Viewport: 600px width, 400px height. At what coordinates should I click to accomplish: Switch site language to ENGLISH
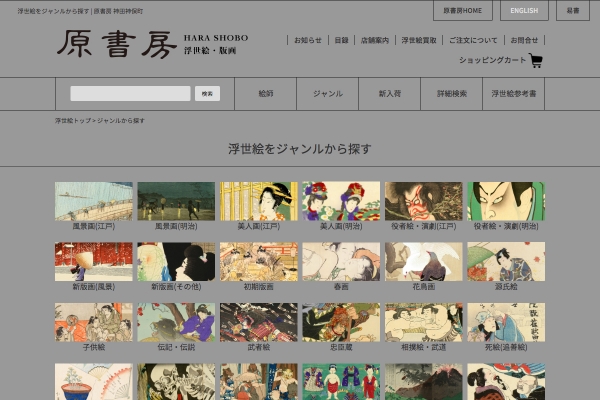pos(524,11)
